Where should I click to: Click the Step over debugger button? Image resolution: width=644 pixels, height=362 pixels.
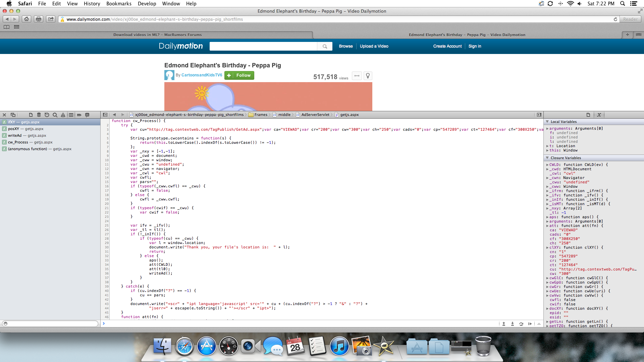pyautogui.click(x=521, y=324)
